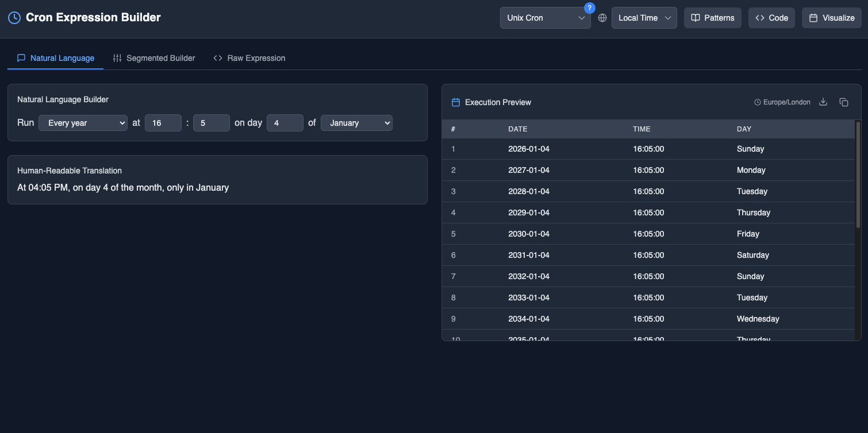Click the day field showing 4
Viewport: 868px width, 433px height.
285,123
